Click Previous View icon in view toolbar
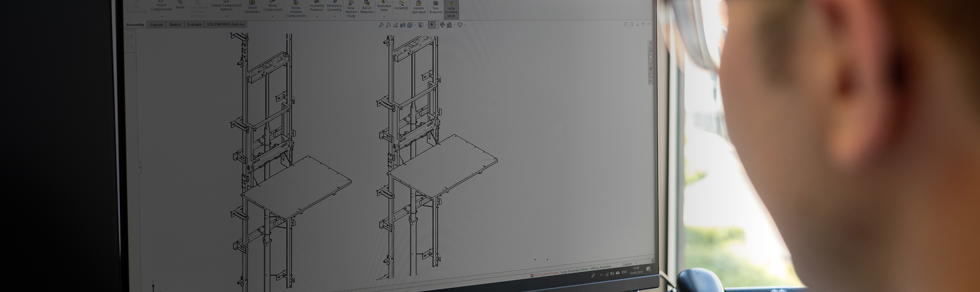The width and height of the screenshot is (980, 292). (396, 25)
